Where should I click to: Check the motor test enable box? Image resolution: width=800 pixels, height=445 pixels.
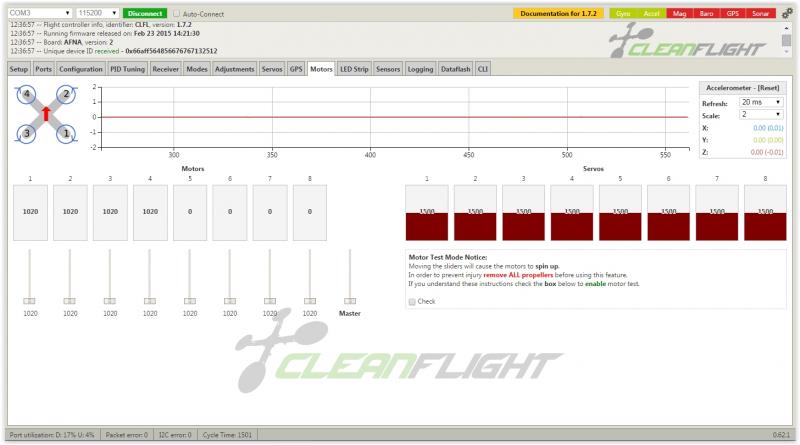click(x=412, y=302)
